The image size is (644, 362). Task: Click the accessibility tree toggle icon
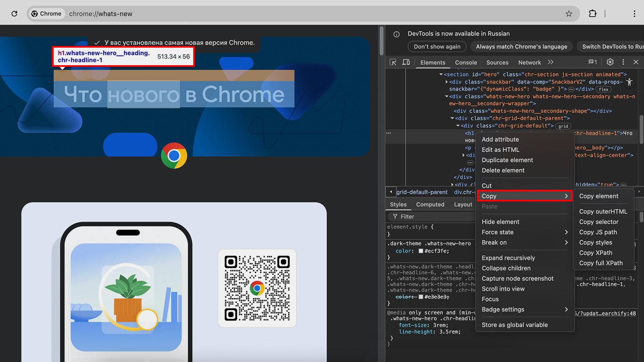pyautogui.click(x=629, y=82)
